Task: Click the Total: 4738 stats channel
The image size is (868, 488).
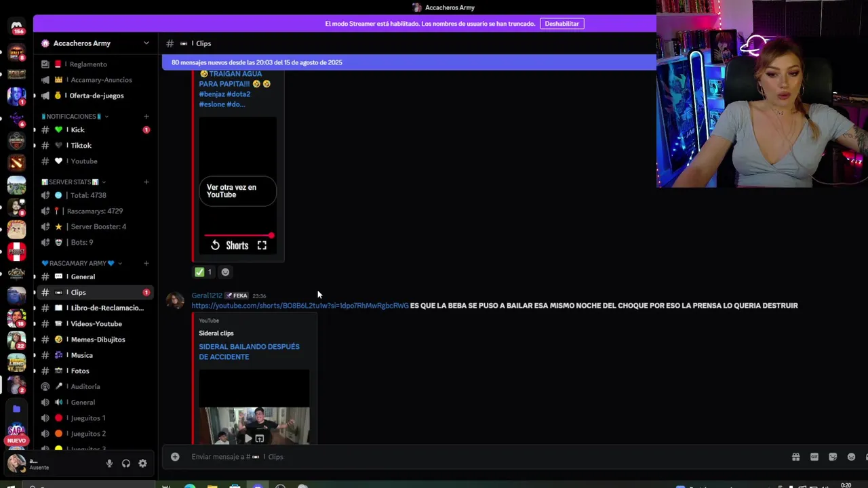Action: 96,195
